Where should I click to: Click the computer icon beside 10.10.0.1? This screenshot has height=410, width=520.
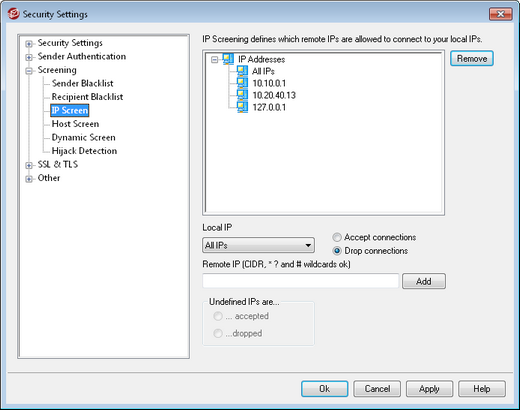(x=242, y=83)
